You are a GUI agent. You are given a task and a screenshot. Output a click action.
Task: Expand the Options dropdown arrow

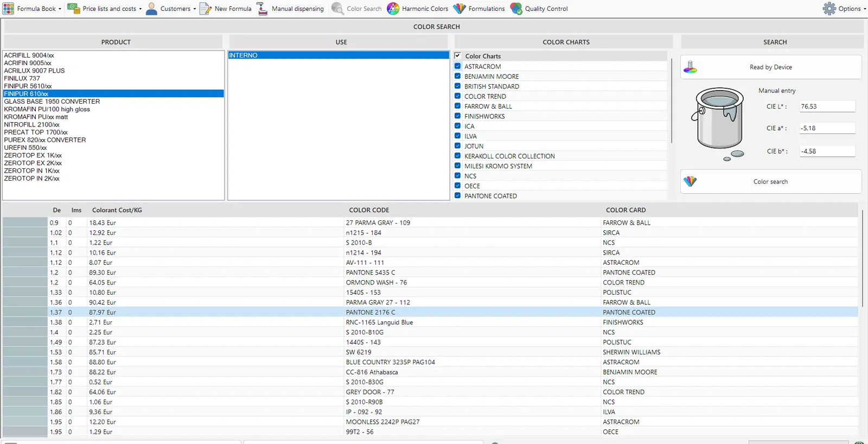click(864, 9)
